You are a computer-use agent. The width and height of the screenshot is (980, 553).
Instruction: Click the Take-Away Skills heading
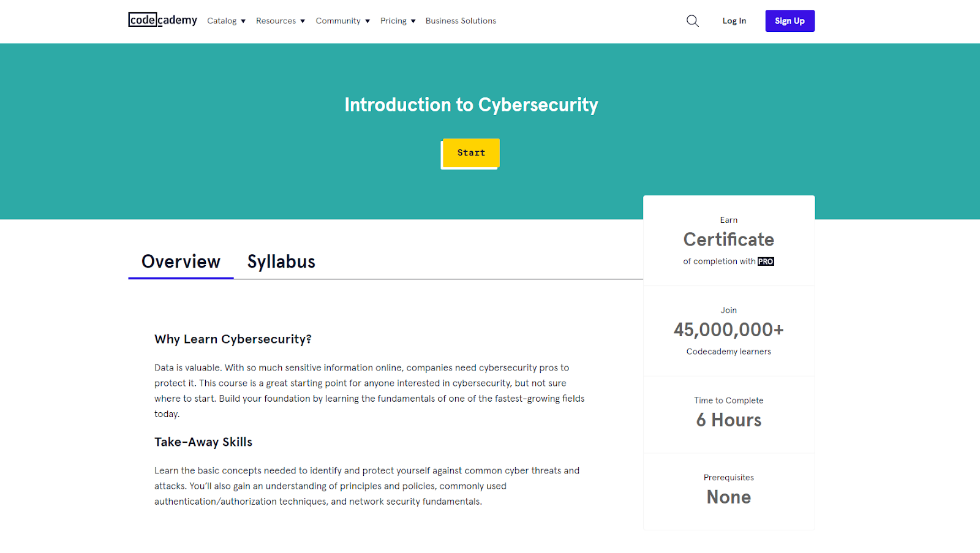pyautogui.click(x=203, y=442)
